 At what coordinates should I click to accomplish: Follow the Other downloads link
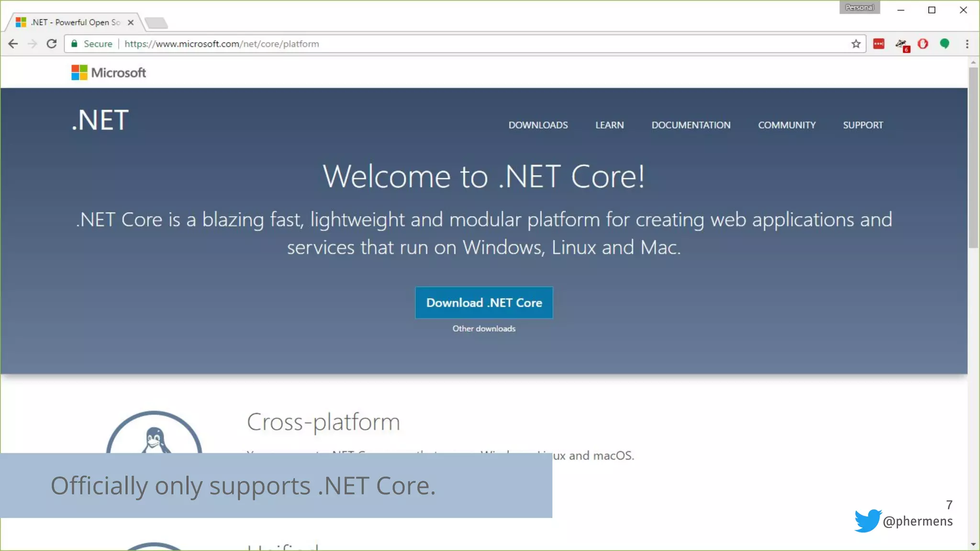click(x=484, y=329)
